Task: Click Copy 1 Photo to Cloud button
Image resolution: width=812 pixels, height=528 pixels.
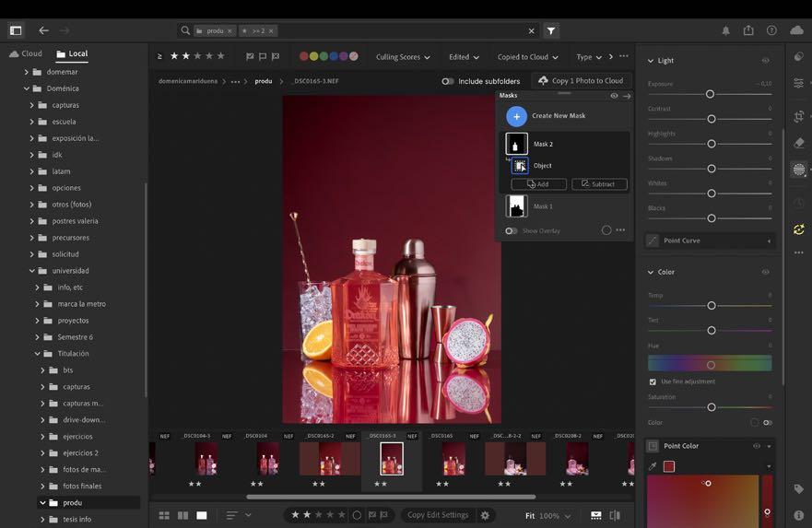Action: pyautogui.click(x=581, y=81)
